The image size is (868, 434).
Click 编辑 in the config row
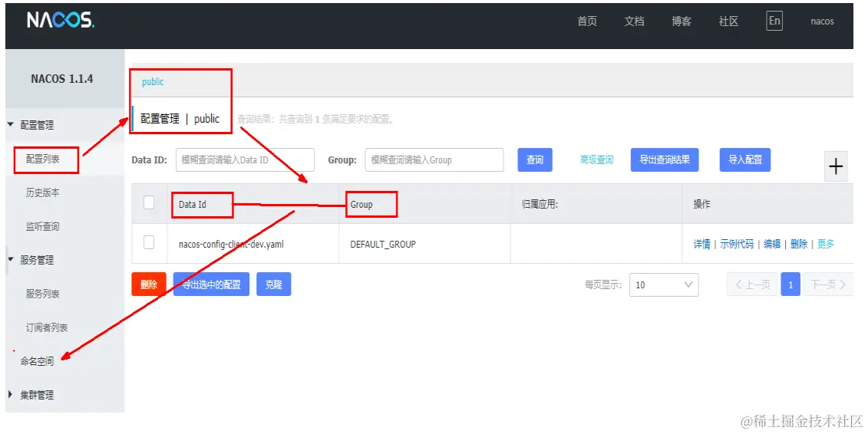772,244
